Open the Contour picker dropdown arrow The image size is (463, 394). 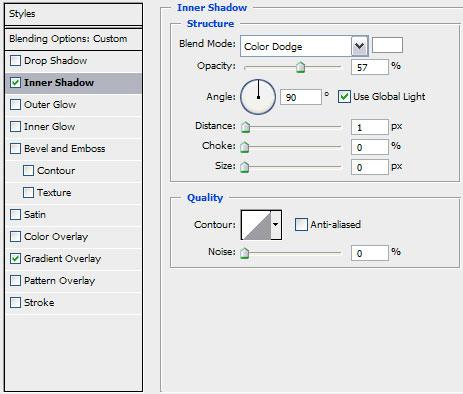[276, 225]
